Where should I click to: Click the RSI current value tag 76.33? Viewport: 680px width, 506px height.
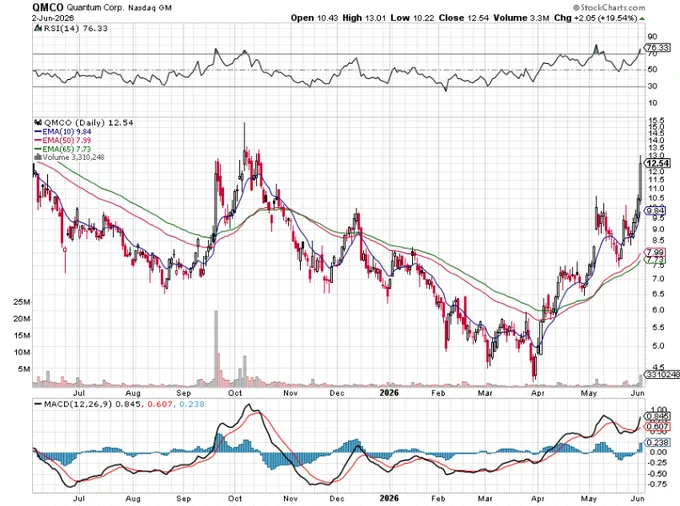(x=657, y=48)
